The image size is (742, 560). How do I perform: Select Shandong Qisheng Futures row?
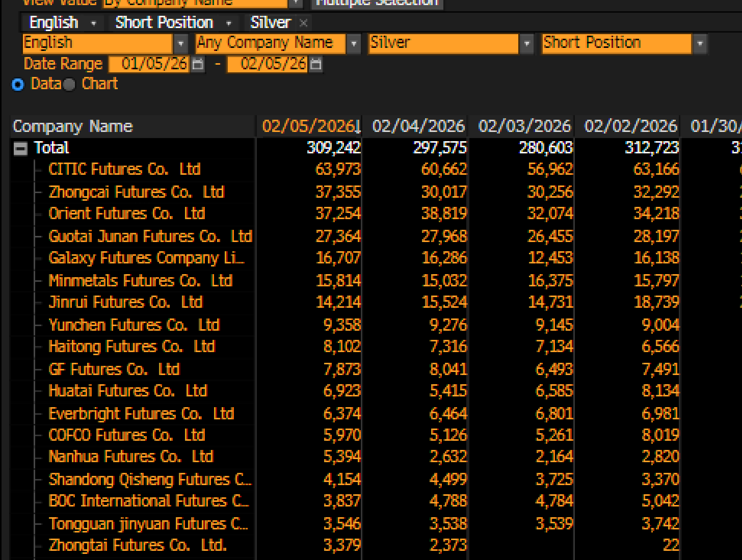(150, 479)
